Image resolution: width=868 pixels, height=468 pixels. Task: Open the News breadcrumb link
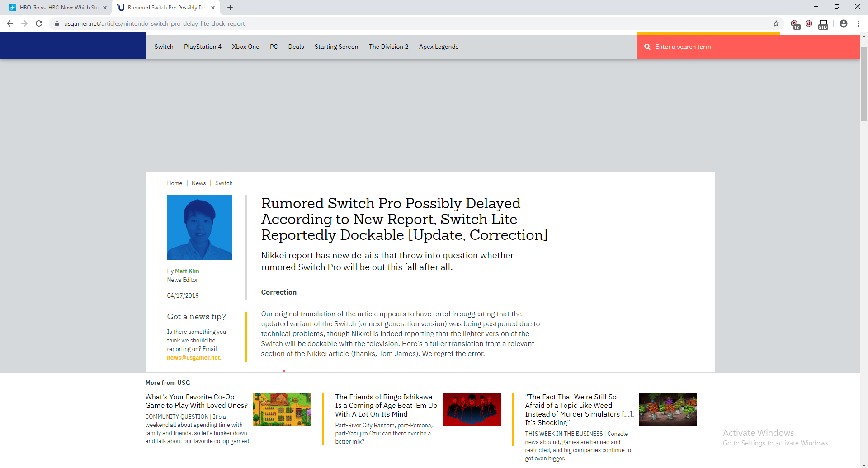(x=198, y=183)
